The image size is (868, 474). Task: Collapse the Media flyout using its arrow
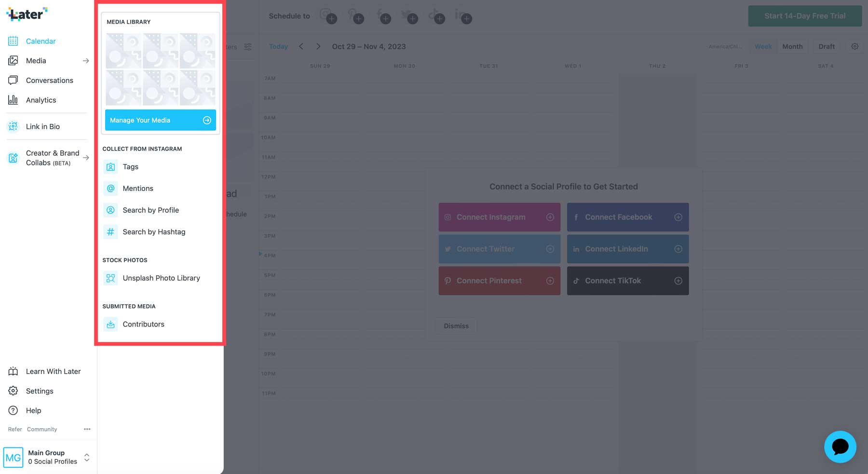(86, 61)
